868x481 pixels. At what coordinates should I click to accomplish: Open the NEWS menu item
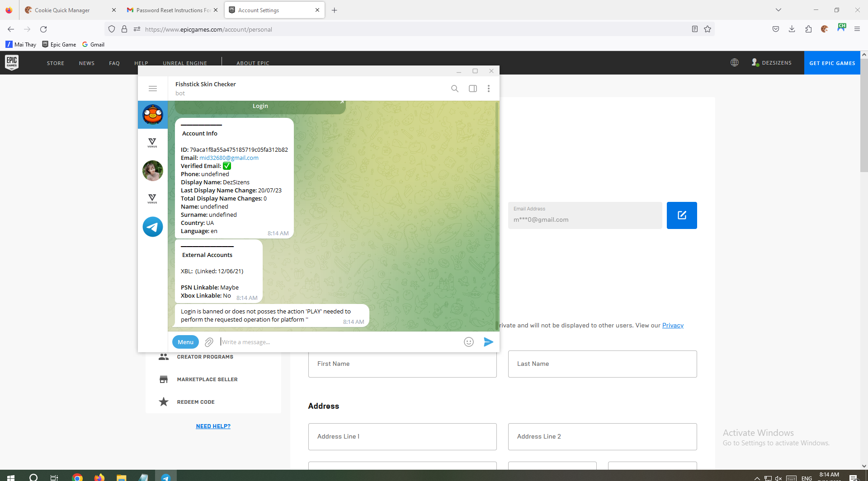[x=87, y=63]
